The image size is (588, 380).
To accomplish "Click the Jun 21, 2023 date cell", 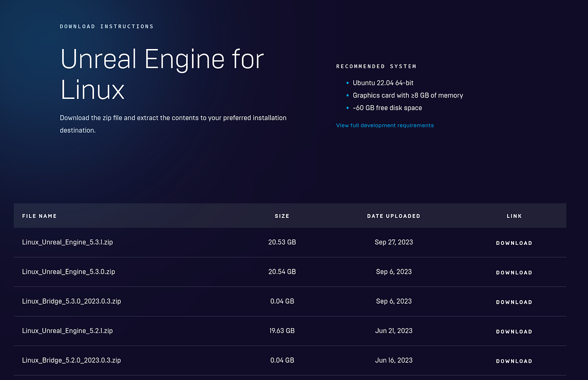I will tap(394, 331).
